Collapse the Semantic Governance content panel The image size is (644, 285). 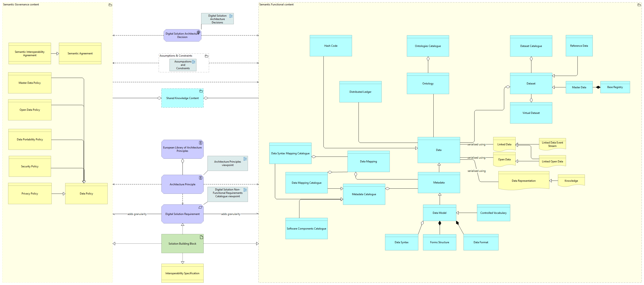110,4
